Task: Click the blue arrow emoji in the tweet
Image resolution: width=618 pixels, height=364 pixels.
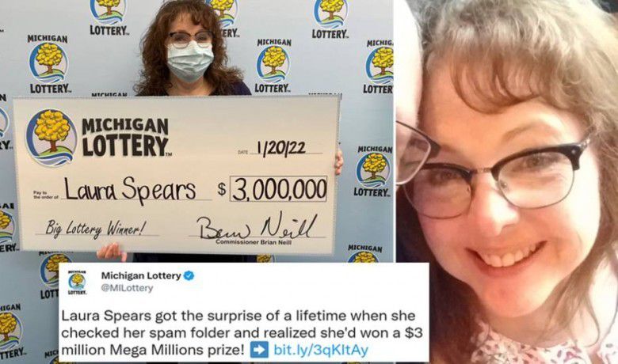Action: (259, 349)
